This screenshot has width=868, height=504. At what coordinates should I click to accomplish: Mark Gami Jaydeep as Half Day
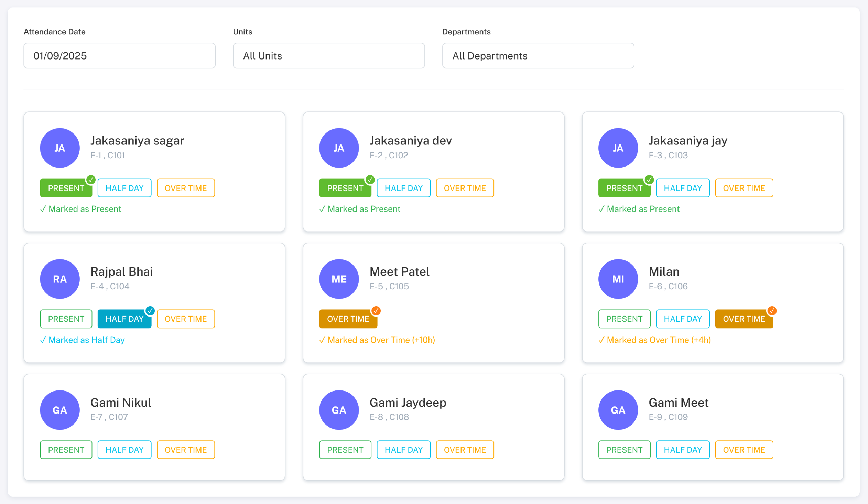pyautogui.click(x=403, y=450)
